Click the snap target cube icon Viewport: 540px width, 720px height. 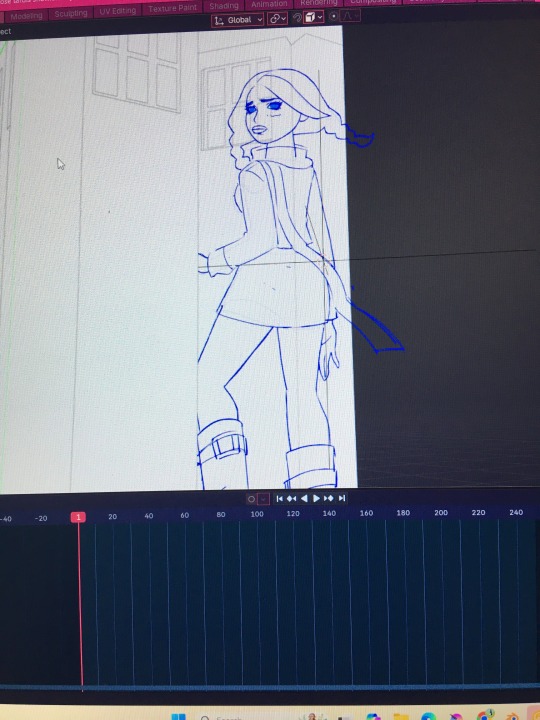(x=310, y=17)
